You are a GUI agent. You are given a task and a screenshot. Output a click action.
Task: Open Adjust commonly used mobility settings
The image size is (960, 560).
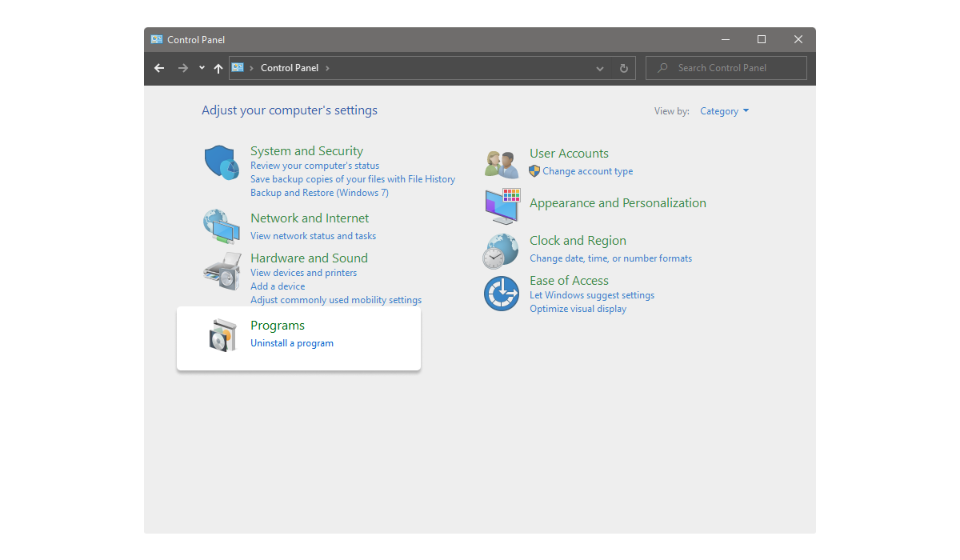[336, 300]
